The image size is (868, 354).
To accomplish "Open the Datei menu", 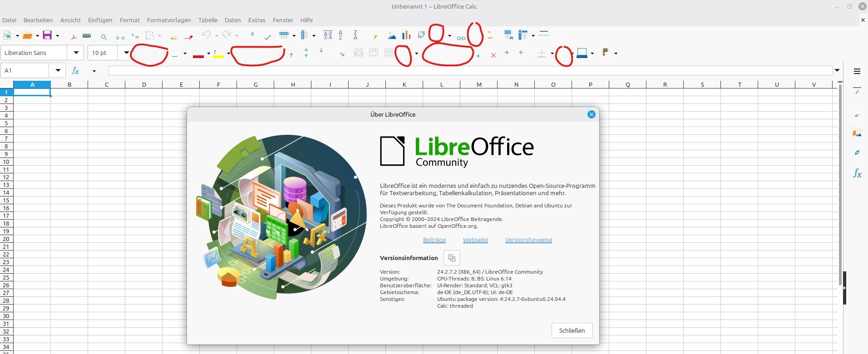I will tap(10, 20).
